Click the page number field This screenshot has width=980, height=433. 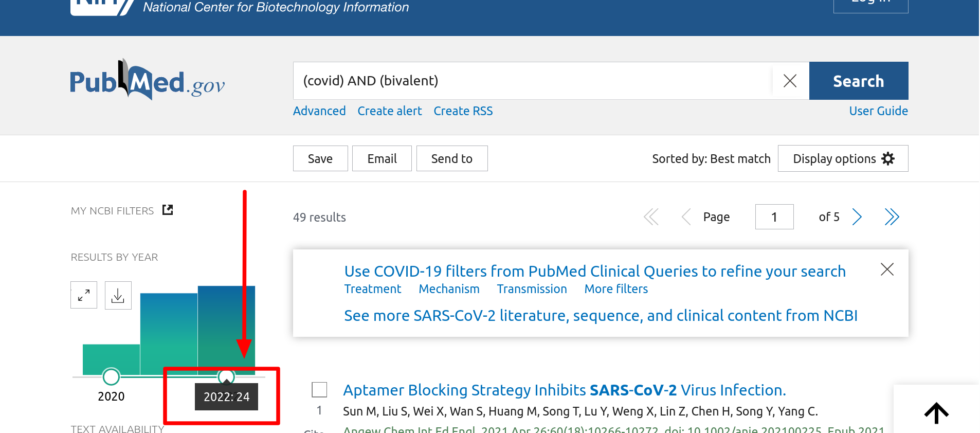click(x=774, y=217)
